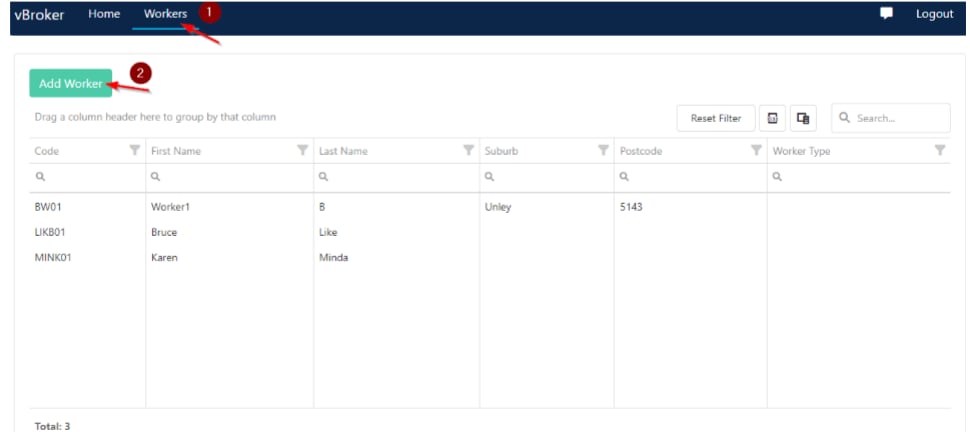Image resolution: width=970 pixels, height=432 pixels.
Task: Go to the Home menu item
Action: coord(104,14)
